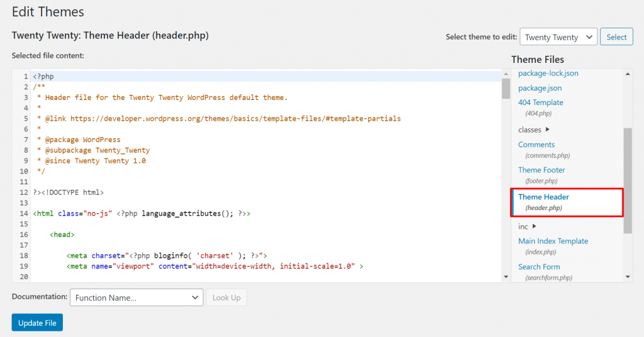
Task: Click the Look Up button
Action: pyautogui.click(x=226, y=297)
